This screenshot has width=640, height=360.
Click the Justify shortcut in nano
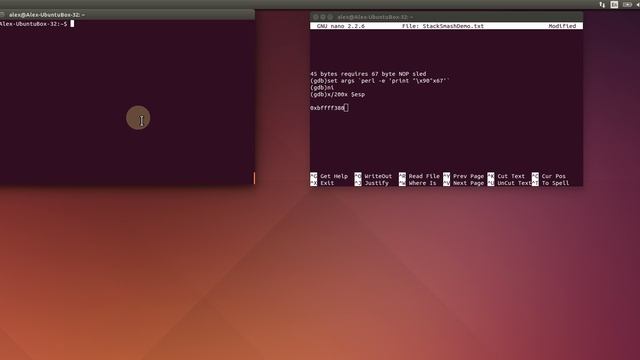point(371,183)
